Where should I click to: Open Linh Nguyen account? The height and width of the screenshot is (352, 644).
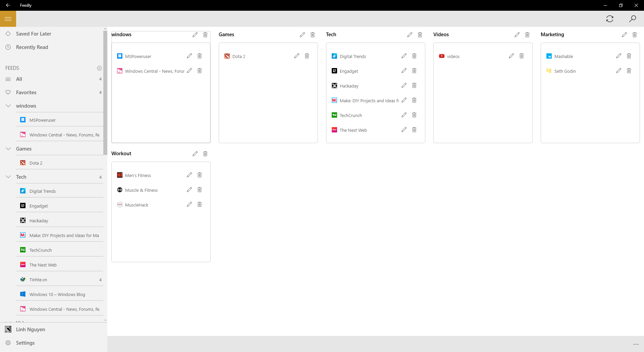[x=54, y=330]
